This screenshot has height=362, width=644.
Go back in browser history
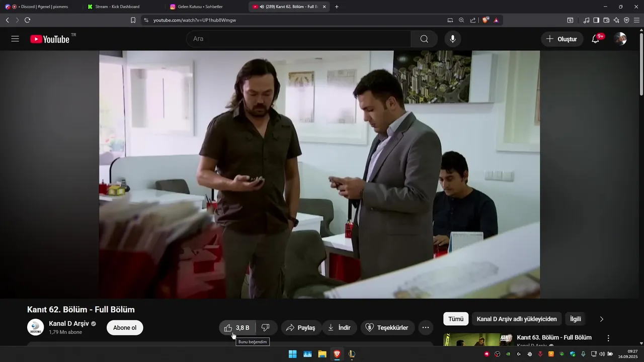[x=7, y=20]
